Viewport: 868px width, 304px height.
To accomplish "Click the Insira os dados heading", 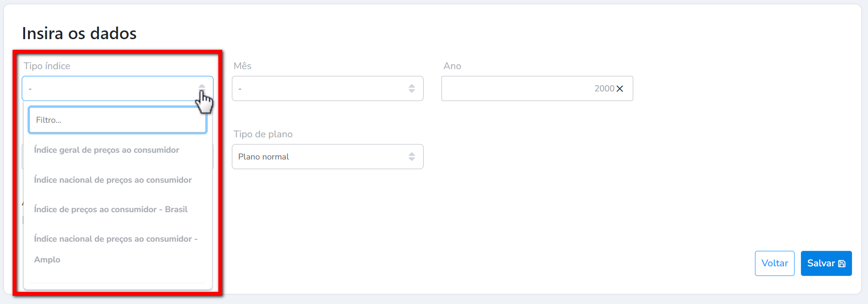I will [x=79, y=33].
